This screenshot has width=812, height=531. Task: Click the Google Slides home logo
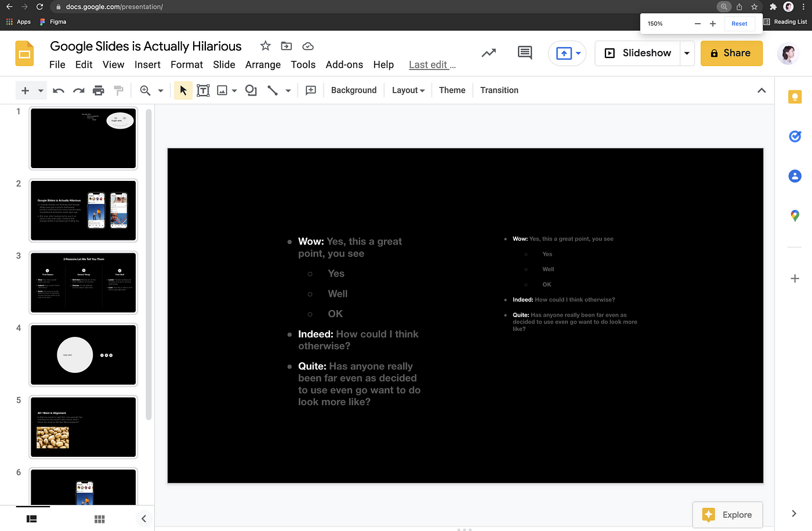24,54
